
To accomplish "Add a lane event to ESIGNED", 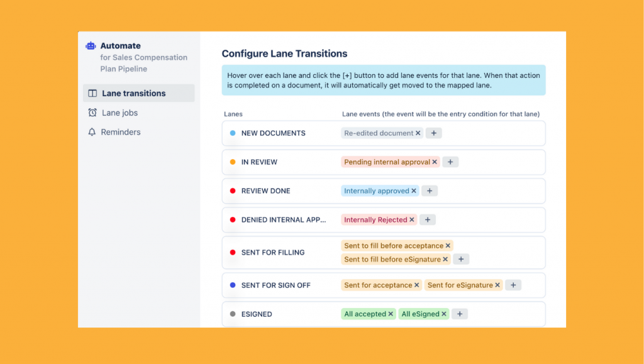I will pyautogui.click(x=460, y=314).
